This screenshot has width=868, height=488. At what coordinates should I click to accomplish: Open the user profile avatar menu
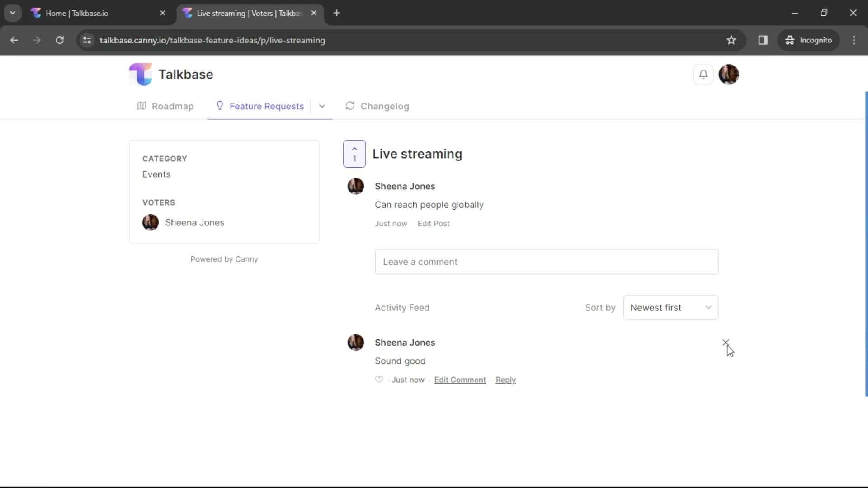(729, 75)
